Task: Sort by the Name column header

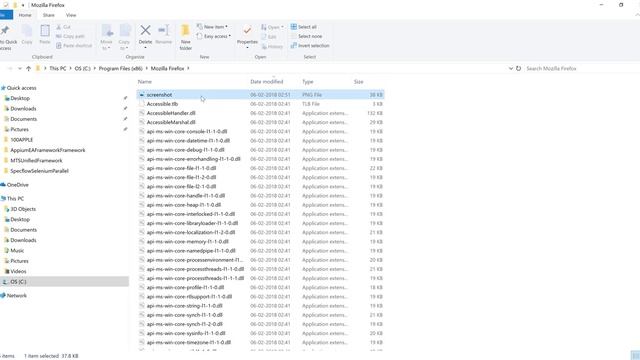Action: (145, 82)
